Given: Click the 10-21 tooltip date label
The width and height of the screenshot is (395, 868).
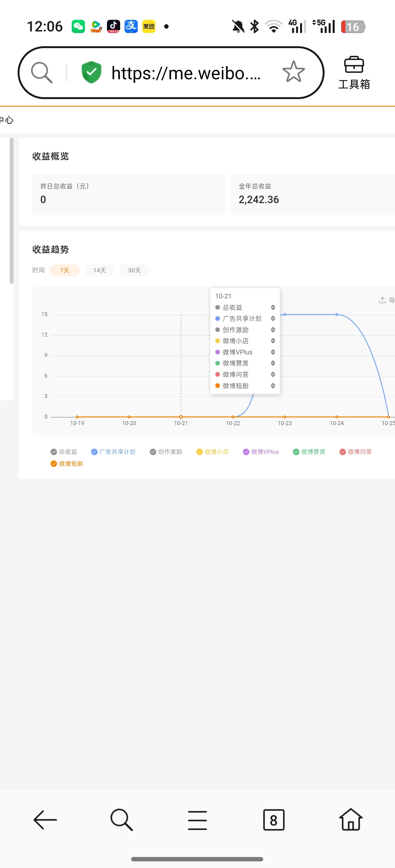Looking at the screenshot, I should click(224, 296).
